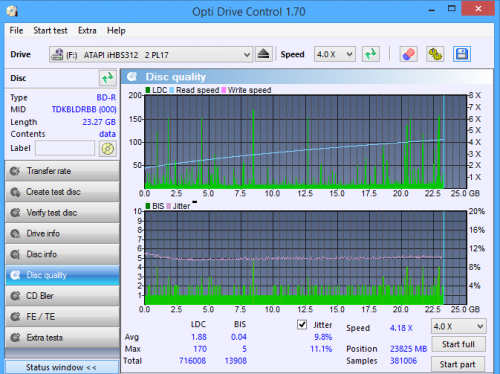
Task: Refresh disc info with green arrows icon
Action: (x=108, y=78)
